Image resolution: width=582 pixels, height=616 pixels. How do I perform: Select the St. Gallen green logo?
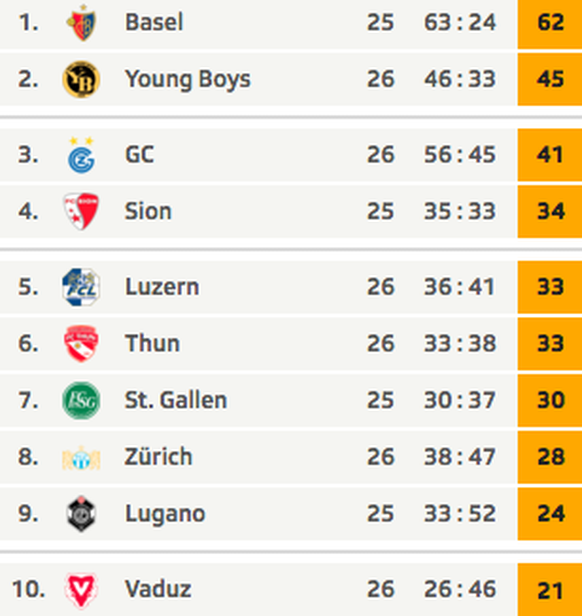(81, 400)
